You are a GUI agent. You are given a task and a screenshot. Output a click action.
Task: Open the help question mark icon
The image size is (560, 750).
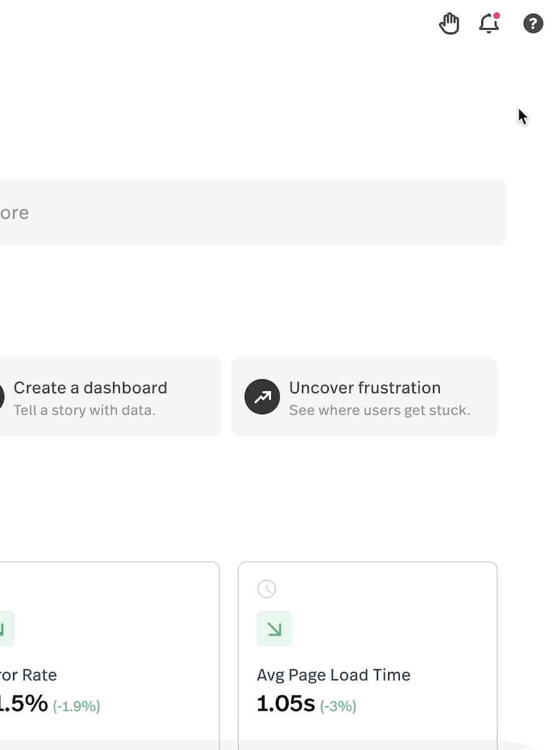click(x=532, y=24)
